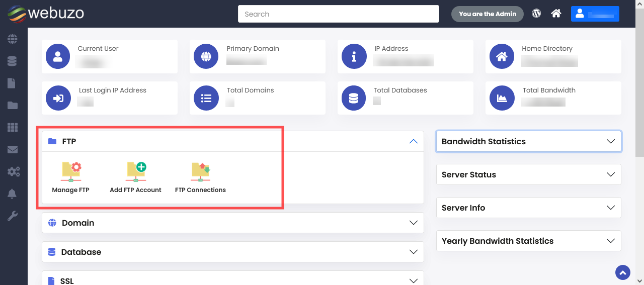644x285 pixels.
Task: Select the globe icon in left sidebar
Action: pyautogui.click(x=13, y=39)
